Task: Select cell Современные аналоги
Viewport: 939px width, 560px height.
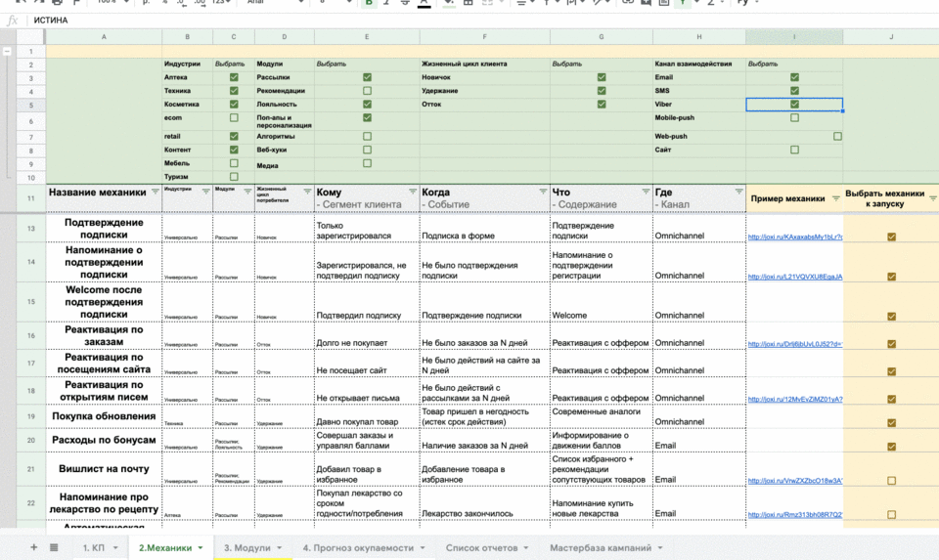Action: point(602,416)
